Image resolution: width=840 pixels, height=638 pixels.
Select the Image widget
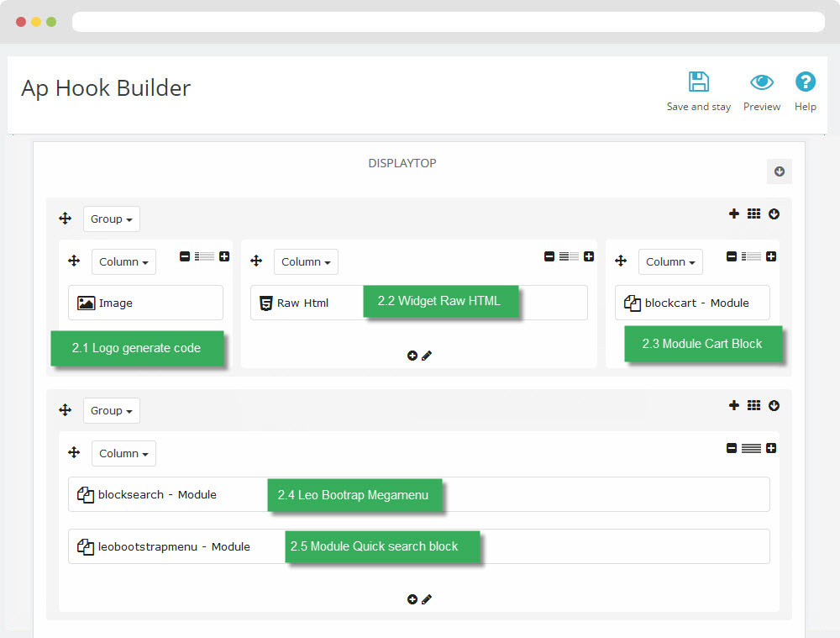click(145, 303)
